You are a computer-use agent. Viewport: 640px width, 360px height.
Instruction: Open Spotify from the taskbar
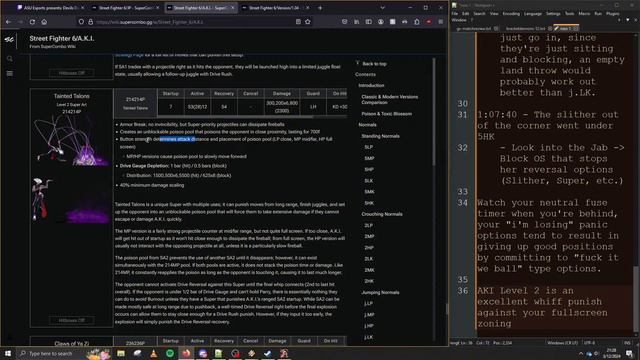[170, 353]
